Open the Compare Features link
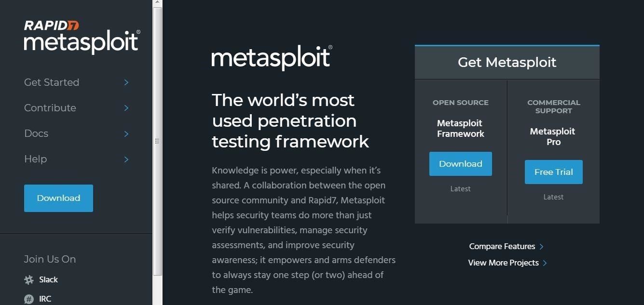Screen dimensions: 644x305 502,247
